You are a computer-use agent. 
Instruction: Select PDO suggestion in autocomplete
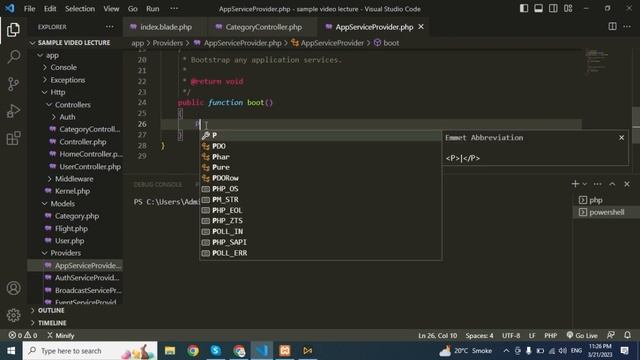click(320, 146)
